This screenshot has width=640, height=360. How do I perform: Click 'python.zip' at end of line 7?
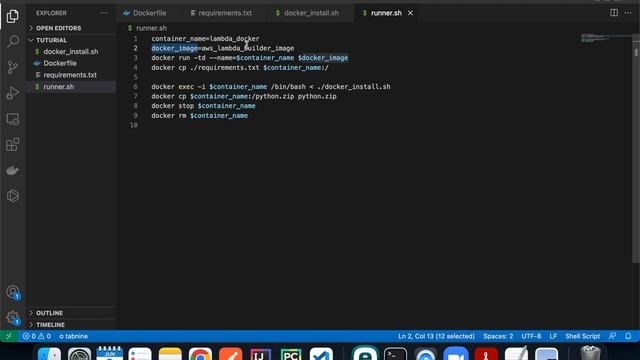tap(317, 96)
